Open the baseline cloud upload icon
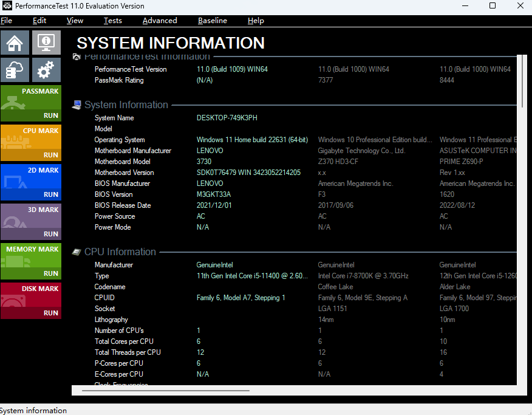The image size is (532, 415). point(15,70)
